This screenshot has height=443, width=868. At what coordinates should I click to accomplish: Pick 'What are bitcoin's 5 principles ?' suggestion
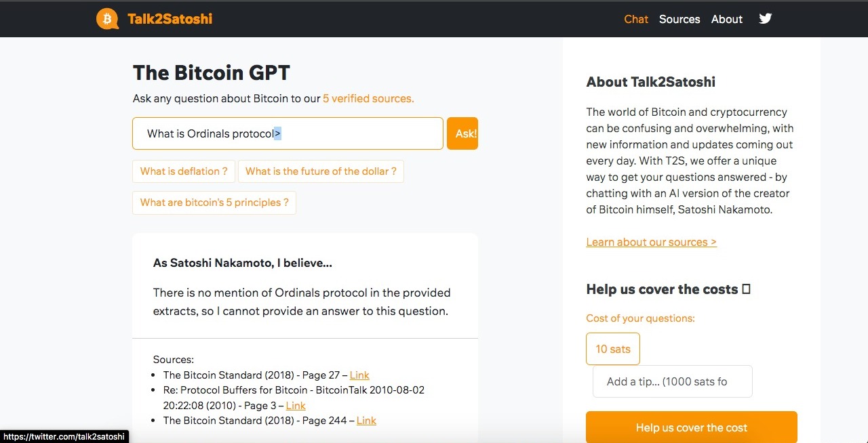[x=214, y=203]
